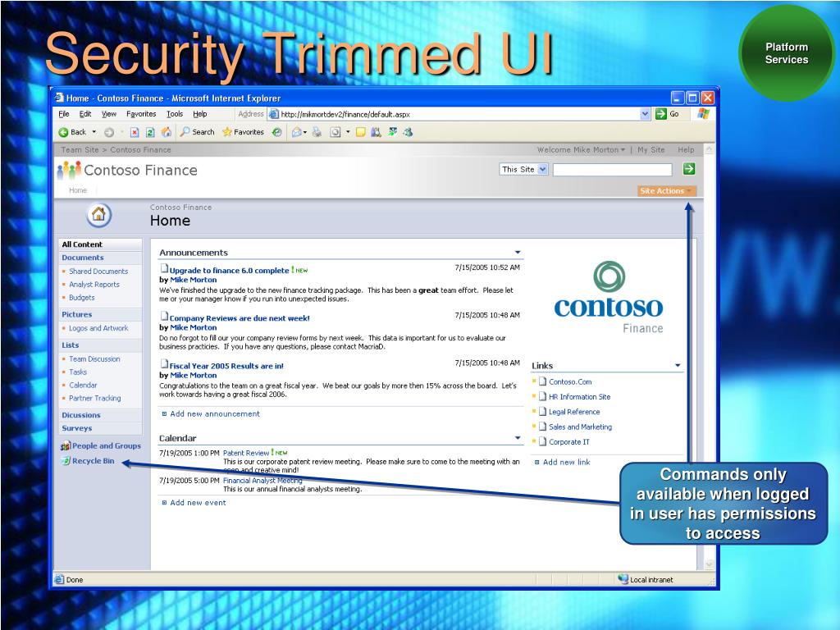
Task: Open the Analyst Reports library
Action: click(x=94, y=285)
